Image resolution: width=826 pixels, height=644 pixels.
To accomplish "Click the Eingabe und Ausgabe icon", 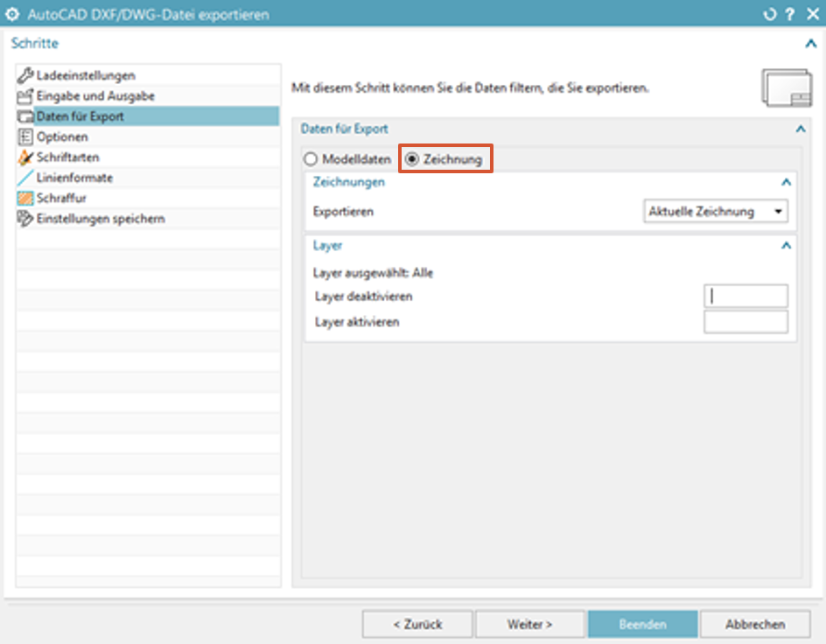I will coord(25,96).
